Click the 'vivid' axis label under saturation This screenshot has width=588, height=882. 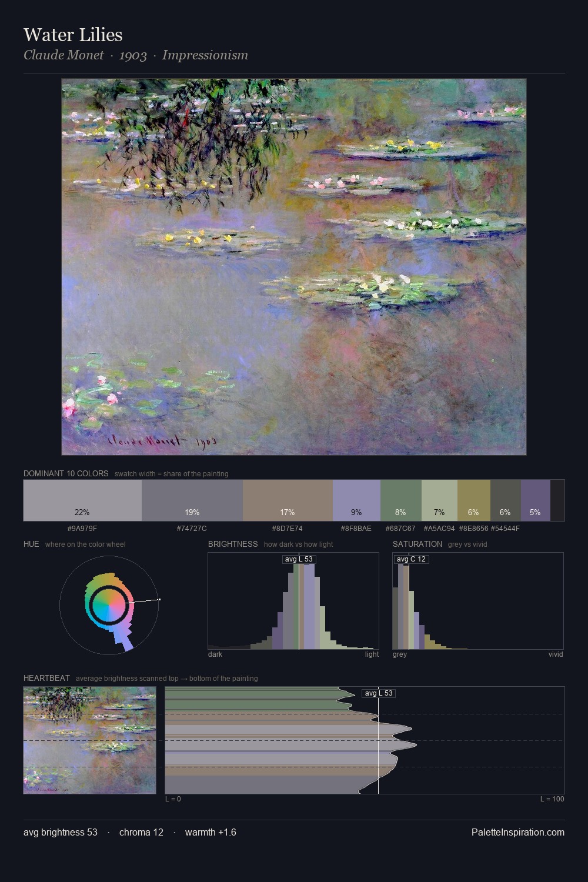click(x=556, y=654)
